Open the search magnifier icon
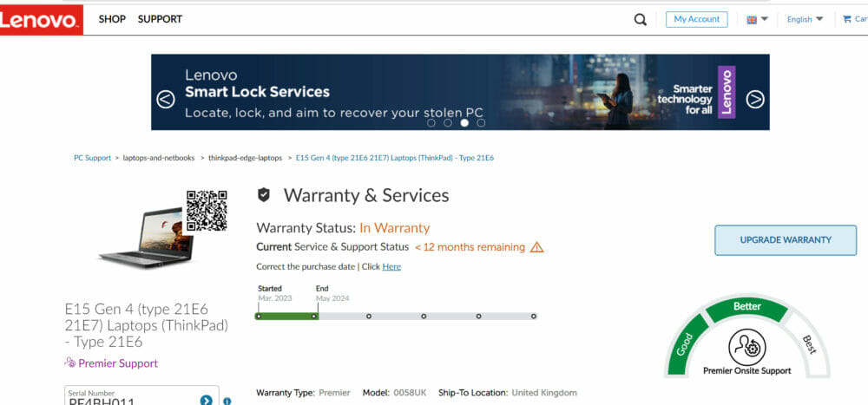 click(640, 20)
